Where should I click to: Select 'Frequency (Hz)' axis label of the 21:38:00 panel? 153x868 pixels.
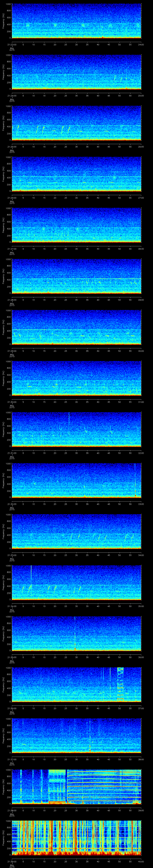pos(3,786)
